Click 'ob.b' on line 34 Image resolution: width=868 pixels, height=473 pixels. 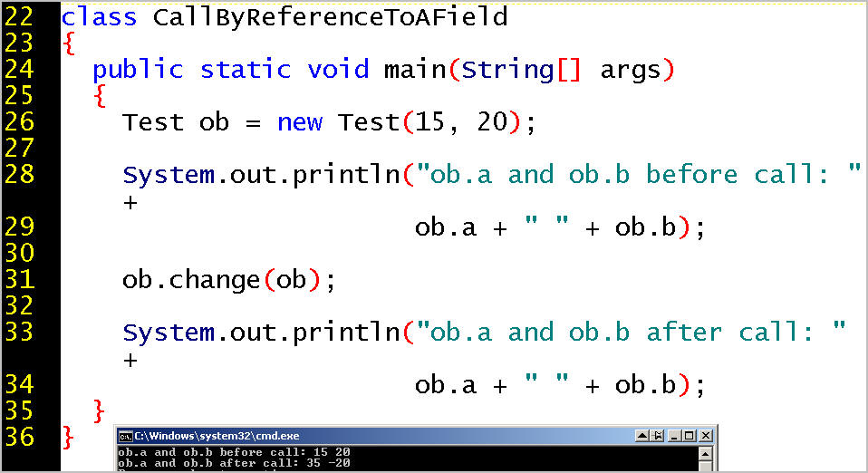click(x=645, y=385)
